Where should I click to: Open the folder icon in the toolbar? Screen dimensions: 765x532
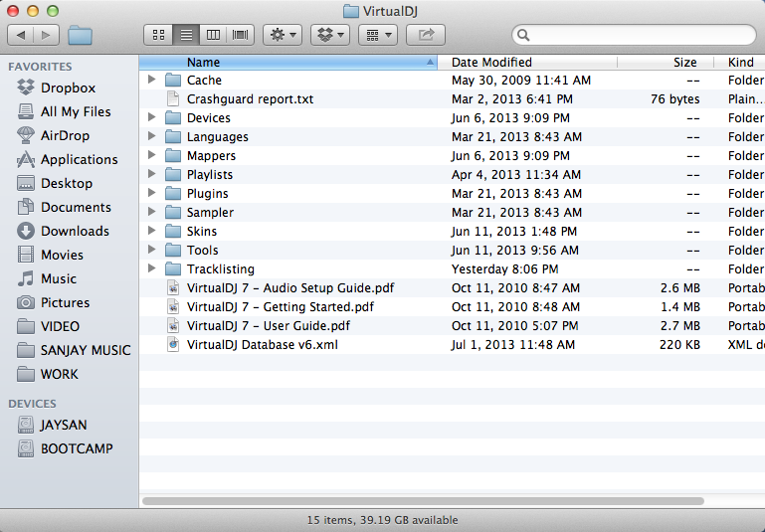pyautogui.click(x=80, y=35)
